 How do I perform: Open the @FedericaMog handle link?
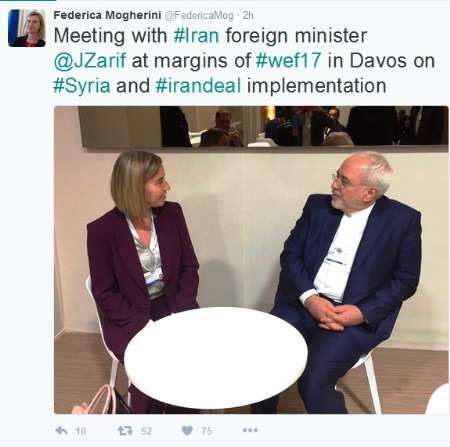tap(199, 16)
